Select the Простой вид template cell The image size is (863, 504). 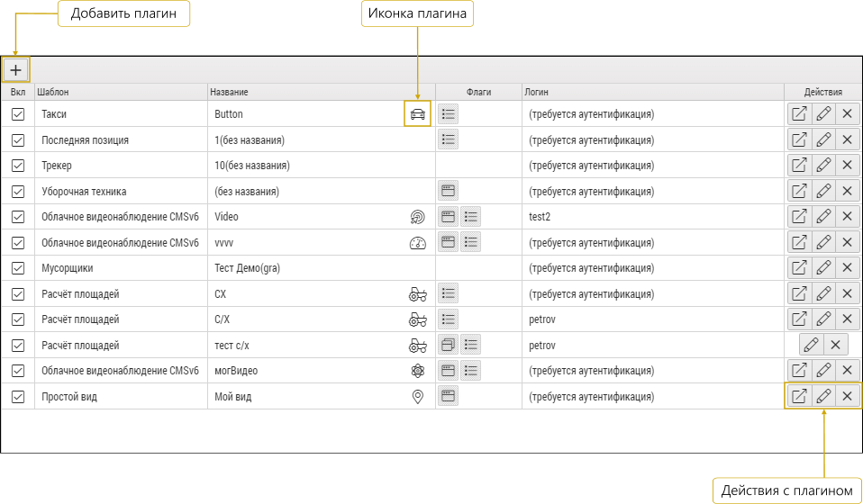(x=121, y=396)
